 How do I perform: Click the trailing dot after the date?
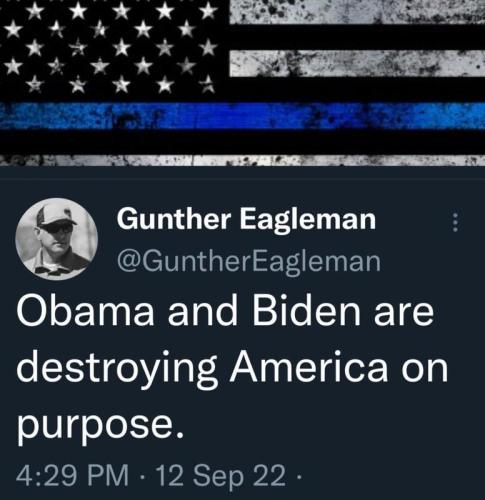pos(299,476)
